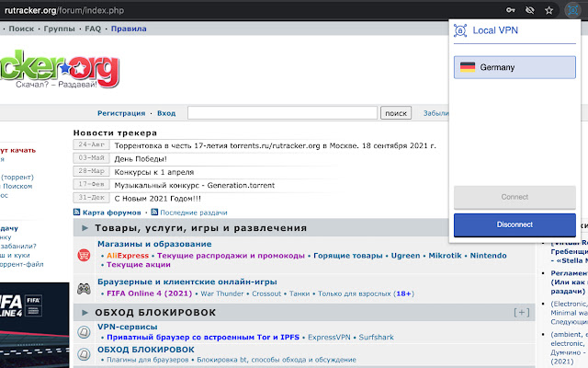Open the AliExpress subforum link
The height and width of the screenshot is (368, 588).
pyautogui.click(x=128, y=256)
